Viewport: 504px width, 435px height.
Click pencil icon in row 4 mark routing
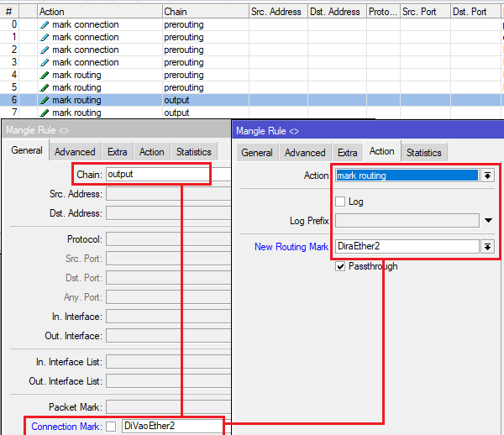(x=45, y=75)
